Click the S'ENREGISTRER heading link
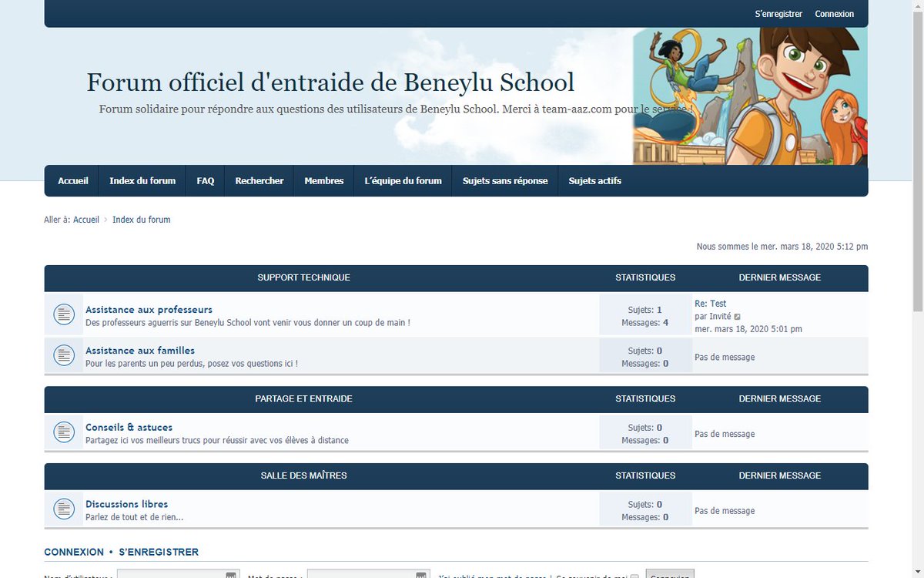This screenshot has width=924, height=578. 159,553
